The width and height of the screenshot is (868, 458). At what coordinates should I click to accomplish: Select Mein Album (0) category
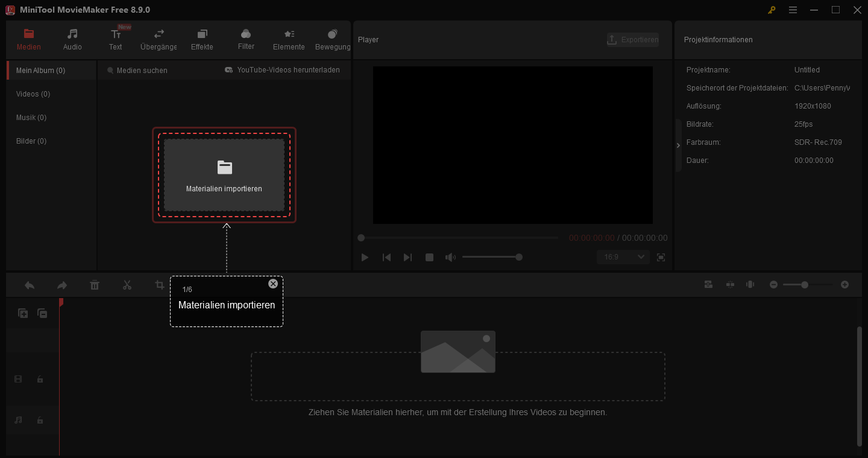[52, 71]
